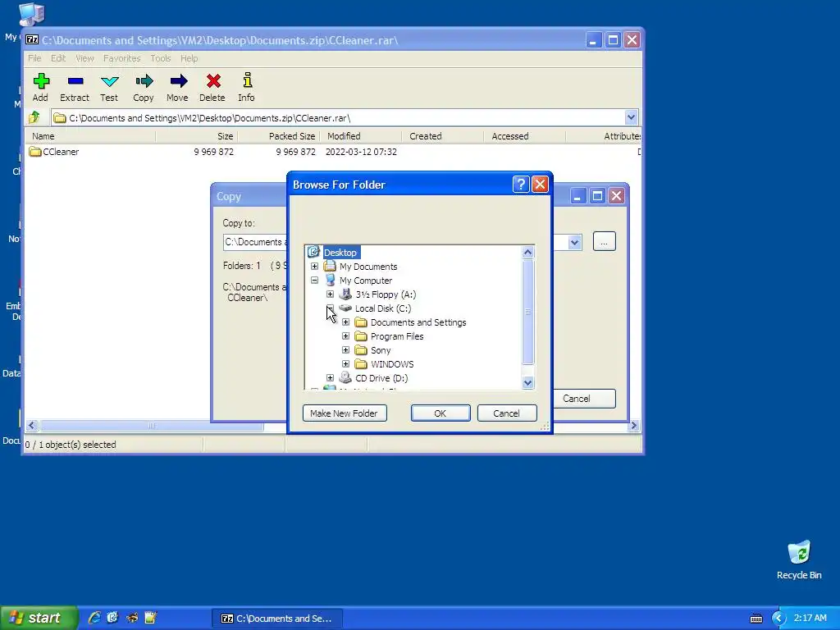
Task: Select the Sony folder icon
Action: tap(361, 349)
